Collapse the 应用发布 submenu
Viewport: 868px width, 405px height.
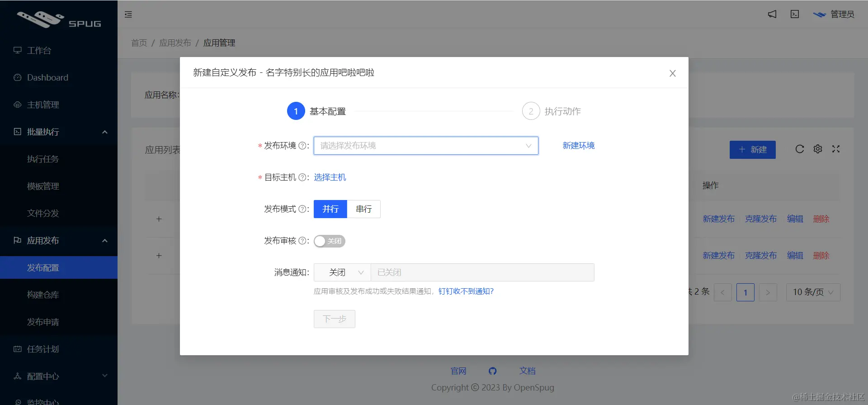coord(59,240)
